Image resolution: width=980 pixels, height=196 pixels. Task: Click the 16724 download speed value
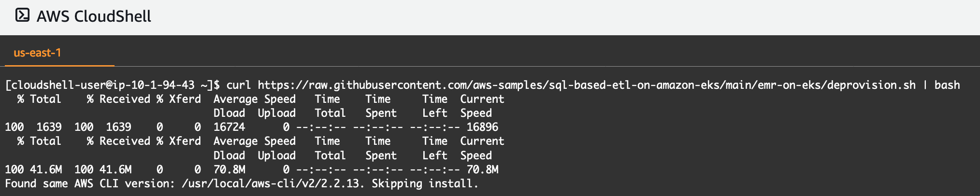(x=230, y=127)
